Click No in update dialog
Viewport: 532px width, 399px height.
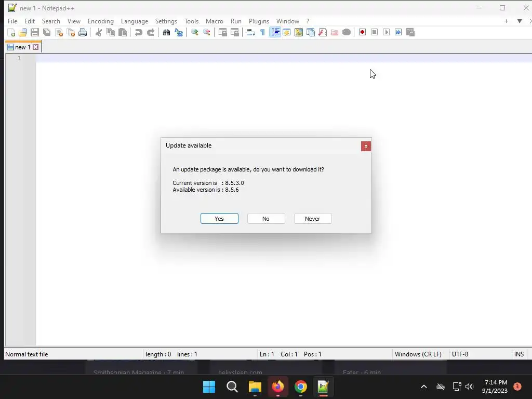(266, 219)
